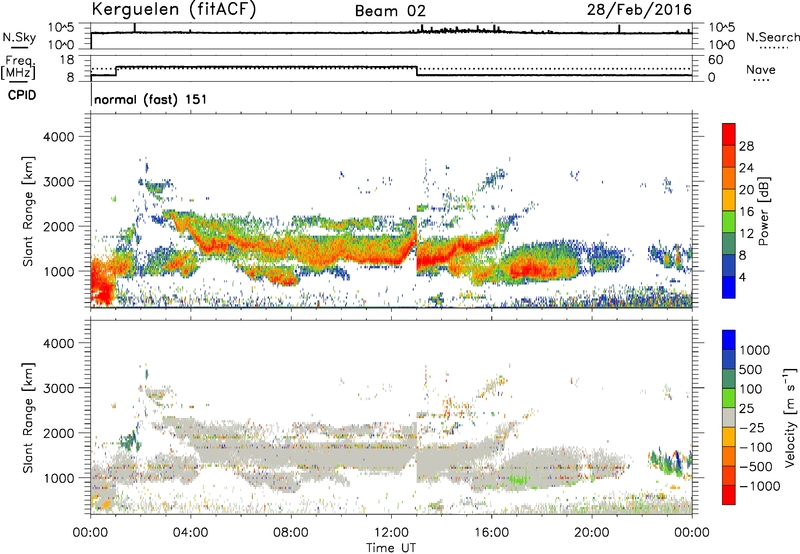Click the gray segment of Velocity colorbar
Screen dimensions: 800x554
point(729,417)
